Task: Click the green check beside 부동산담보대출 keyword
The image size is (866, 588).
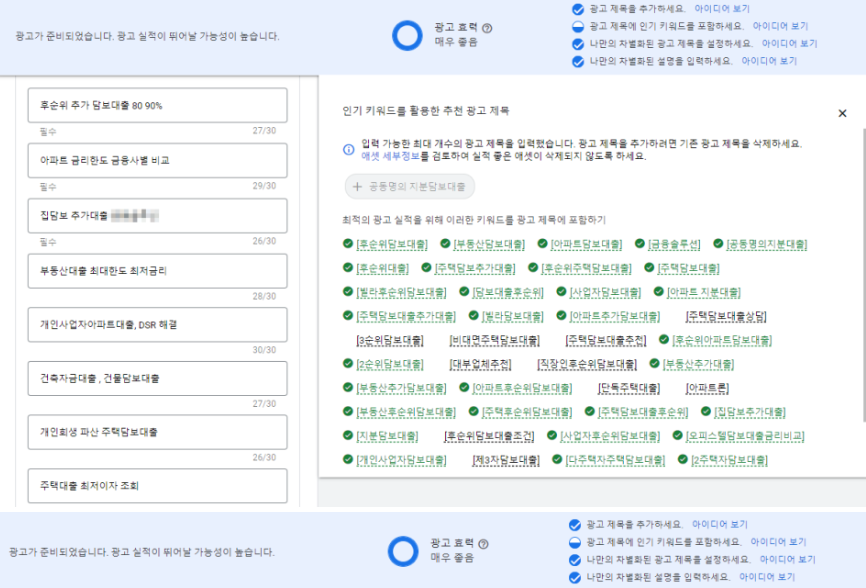Action: (445, 243)
